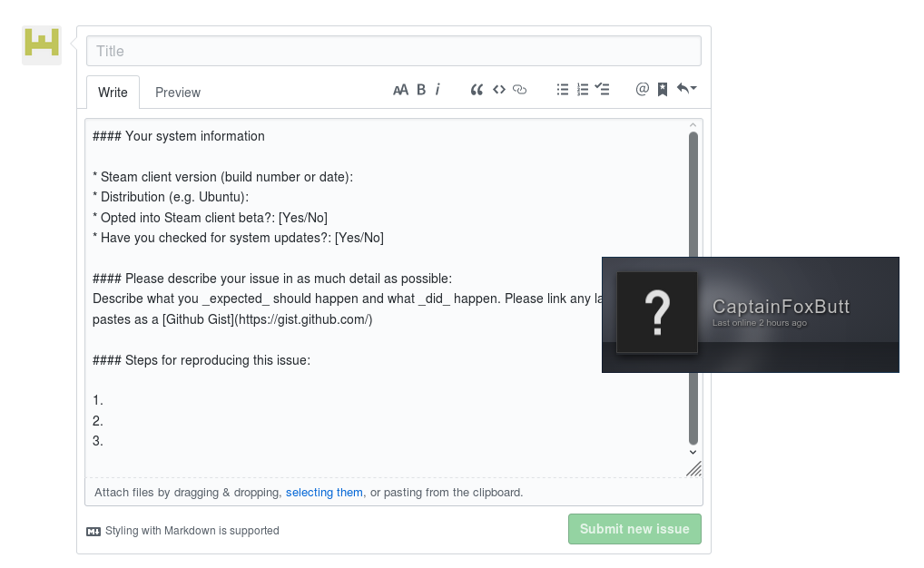Click the 'Describe what you _expected_' line
This screenshot has width=924, height=568.
click(347, 299)
